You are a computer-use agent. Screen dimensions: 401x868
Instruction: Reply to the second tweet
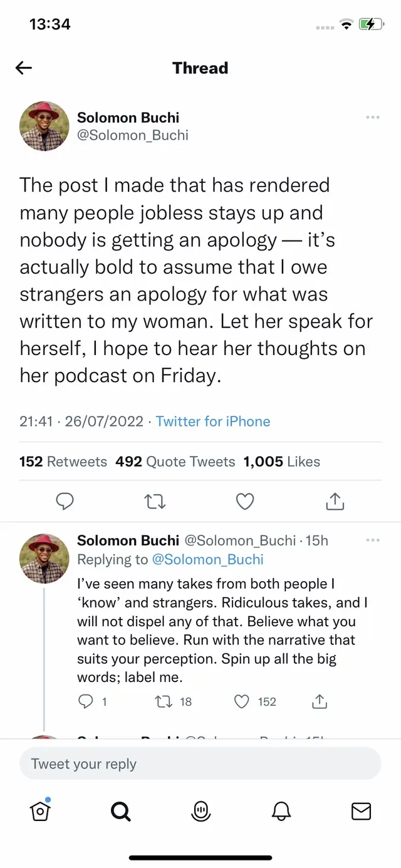click(86, 701)
